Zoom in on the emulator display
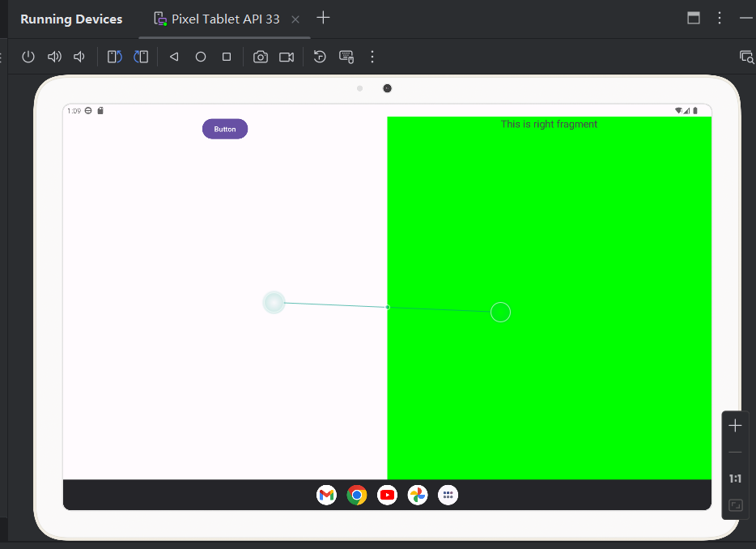756x549 pixels. (735, 426)
